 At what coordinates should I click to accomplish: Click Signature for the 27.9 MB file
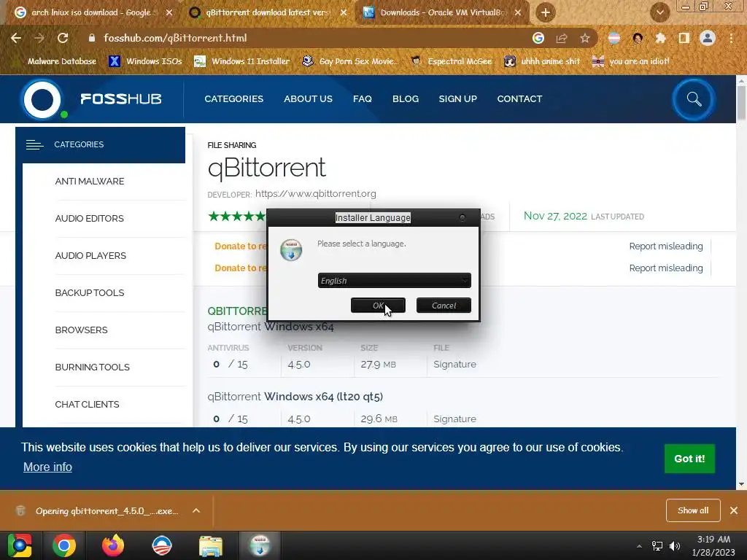454,365
